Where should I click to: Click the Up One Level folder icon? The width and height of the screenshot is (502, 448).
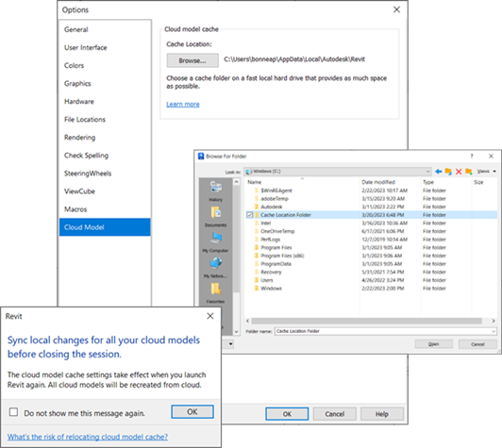(448, 172)
